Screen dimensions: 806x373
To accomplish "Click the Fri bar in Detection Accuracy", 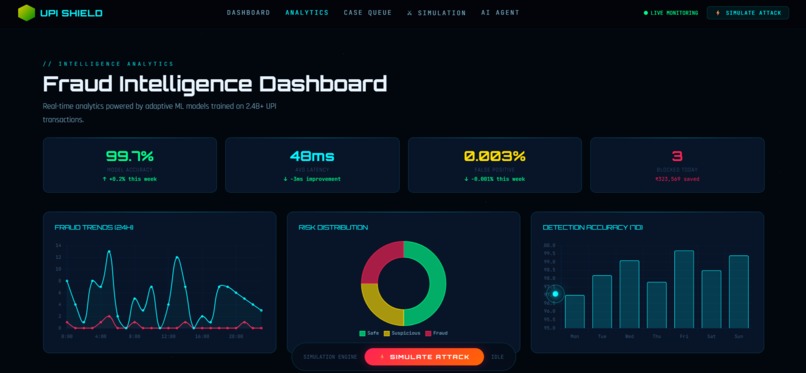I will tap(684, 289).
